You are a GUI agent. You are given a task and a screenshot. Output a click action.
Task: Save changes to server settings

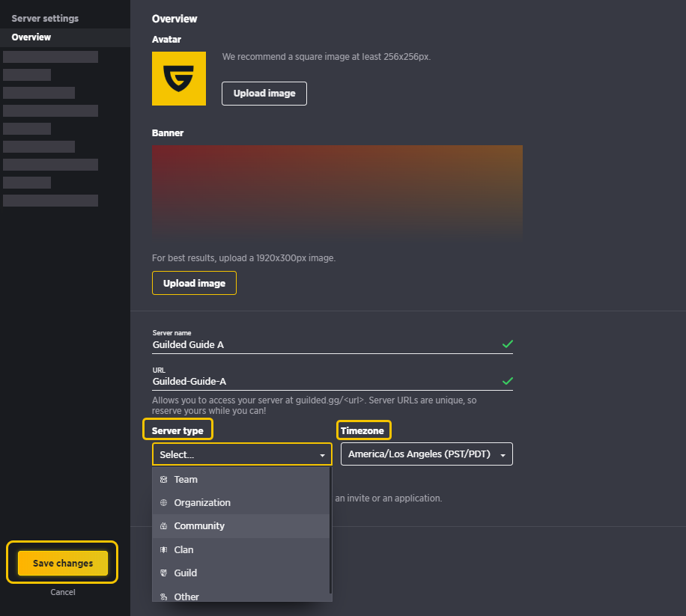(63, 563)
